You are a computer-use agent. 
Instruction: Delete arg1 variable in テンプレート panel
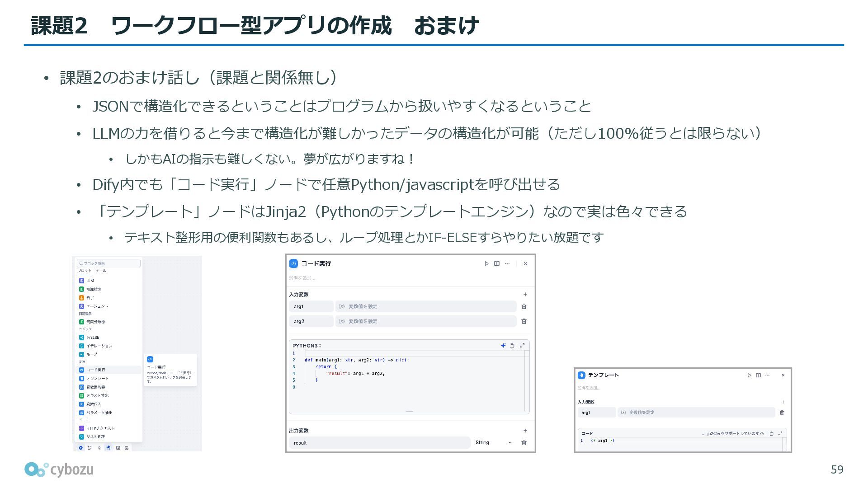[x=782, y=413]
